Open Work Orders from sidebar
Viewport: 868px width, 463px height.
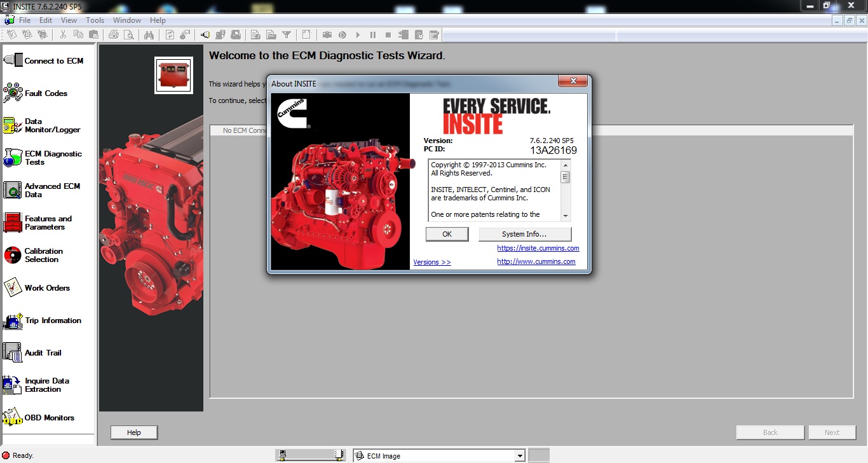pos(37,287)
